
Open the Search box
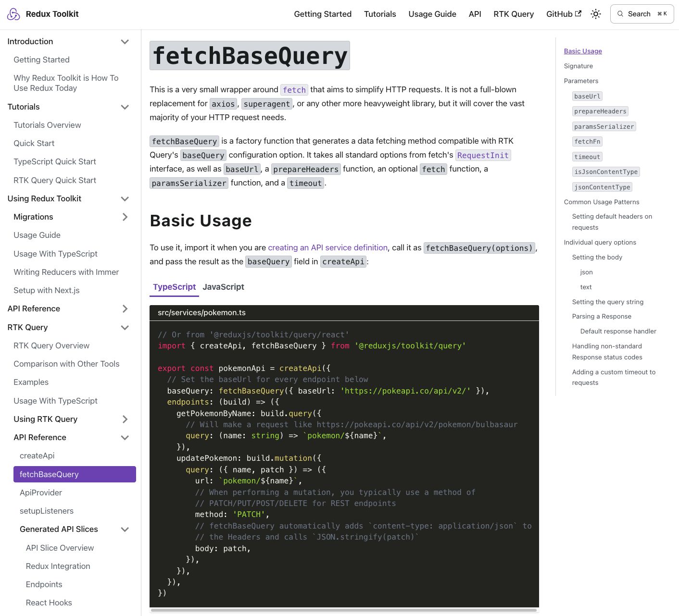642,14
